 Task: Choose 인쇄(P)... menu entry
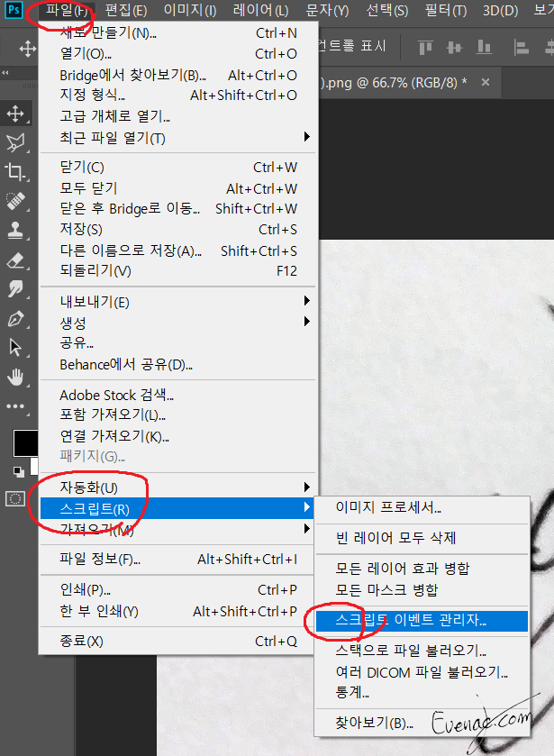click(x=178, y=589)
